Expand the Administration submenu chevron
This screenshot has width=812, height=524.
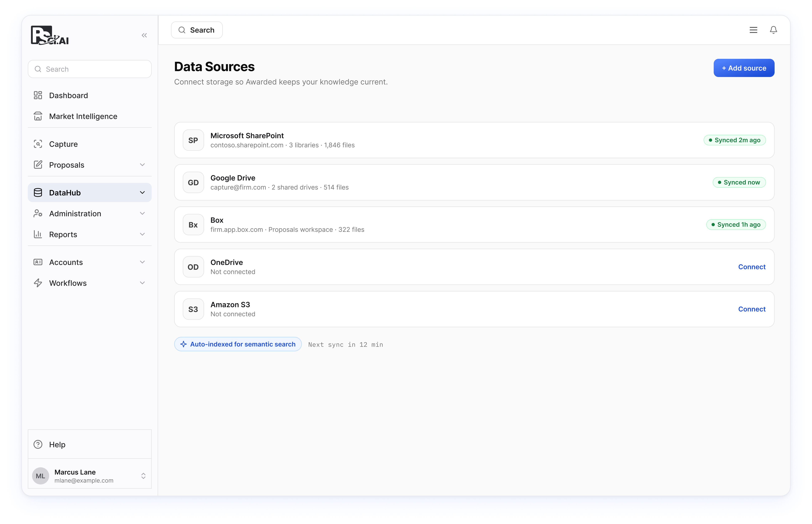click(x=142, y=214)
